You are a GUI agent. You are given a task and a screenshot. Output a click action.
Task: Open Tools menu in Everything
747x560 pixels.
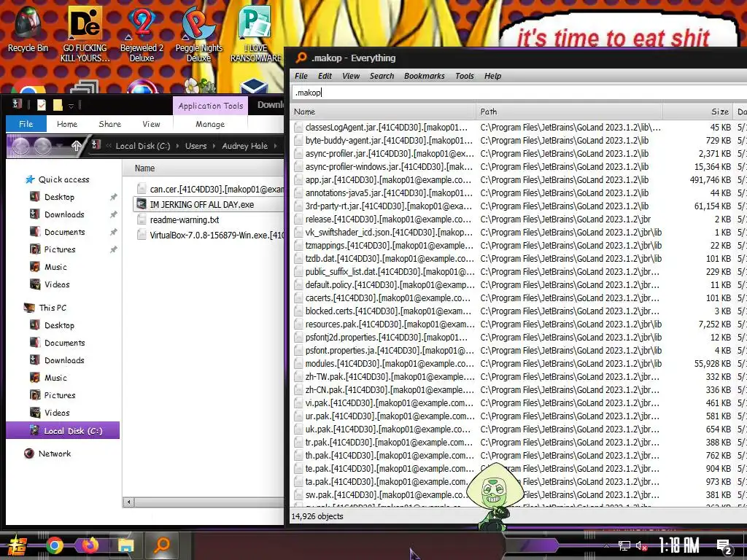465,76
